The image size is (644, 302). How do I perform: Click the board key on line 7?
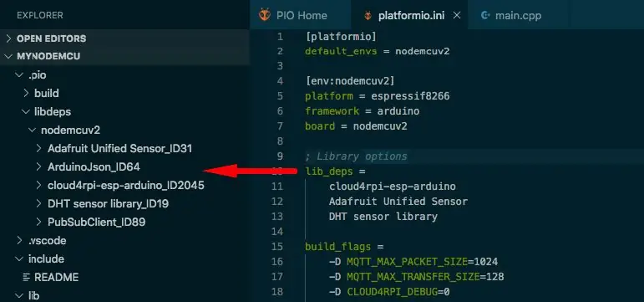320,125
